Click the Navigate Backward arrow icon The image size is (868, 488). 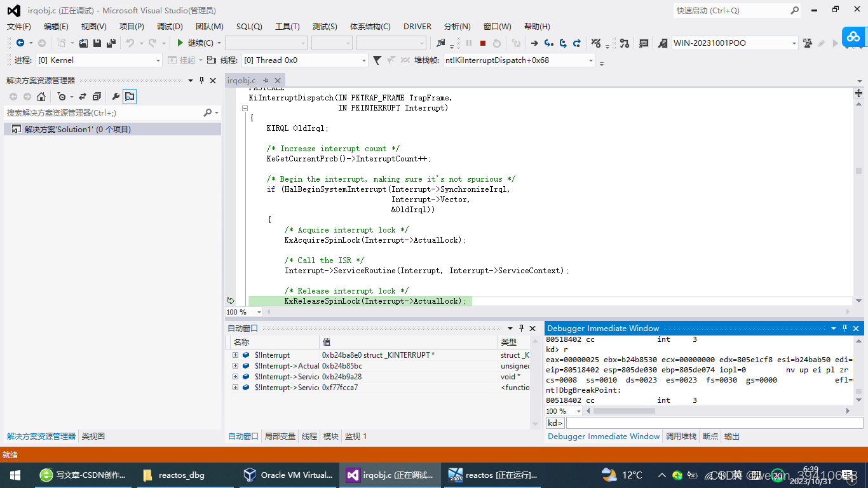(20, 43)
